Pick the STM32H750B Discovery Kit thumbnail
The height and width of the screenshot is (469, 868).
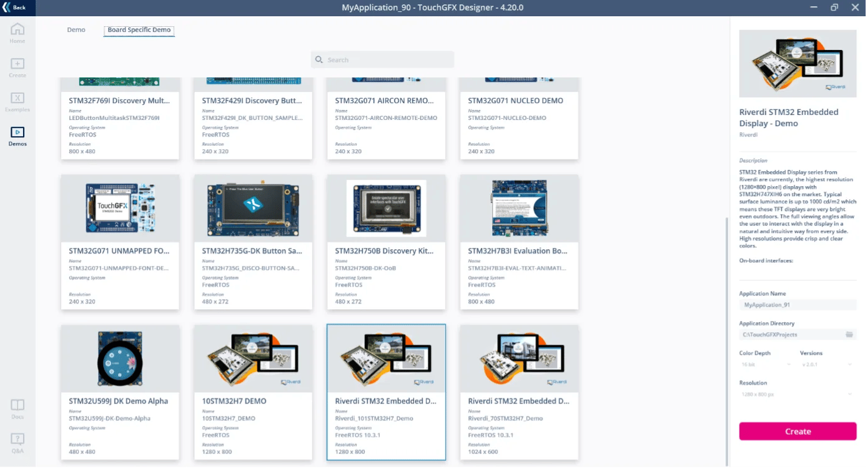[x=387, y=208]
